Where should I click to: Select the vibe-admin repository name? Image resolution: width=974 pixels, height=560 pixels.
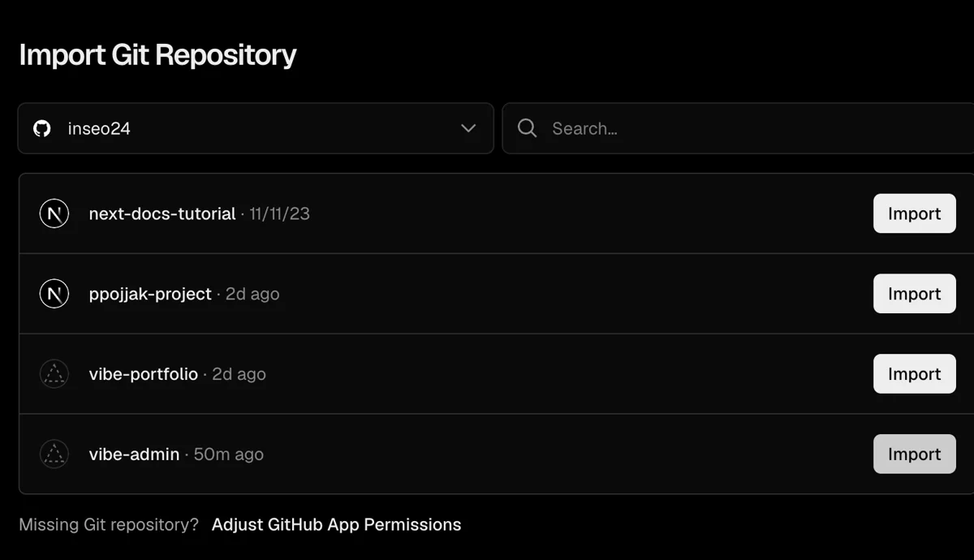point(134,454)
